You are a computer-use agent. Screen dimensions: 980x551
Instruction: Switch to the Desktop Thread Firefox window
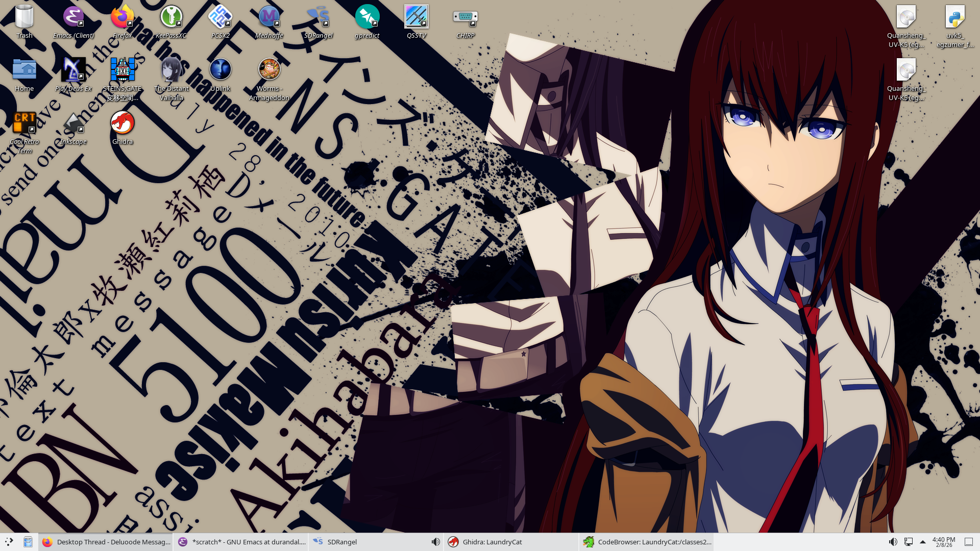(106, 542)
